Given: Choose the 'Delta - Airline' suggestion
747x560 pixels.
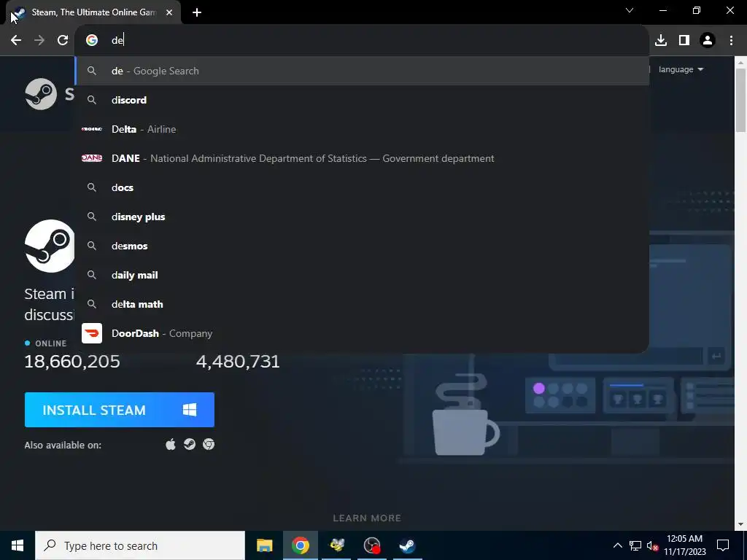Looking at the screenshot, I should [x=362, y=129].
